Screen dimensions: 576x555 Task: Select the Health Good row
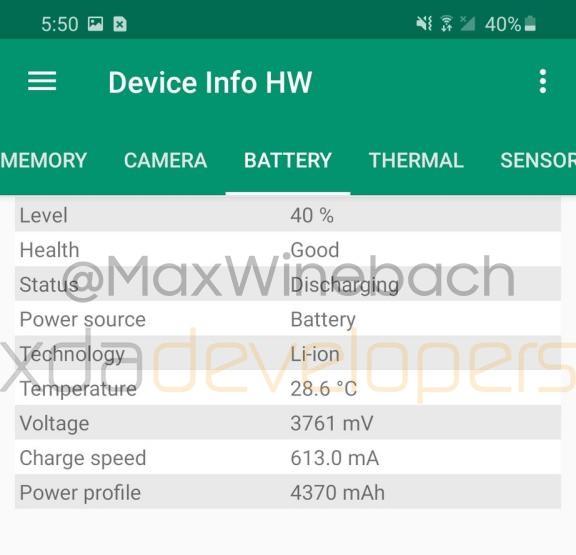pos(288,249)
